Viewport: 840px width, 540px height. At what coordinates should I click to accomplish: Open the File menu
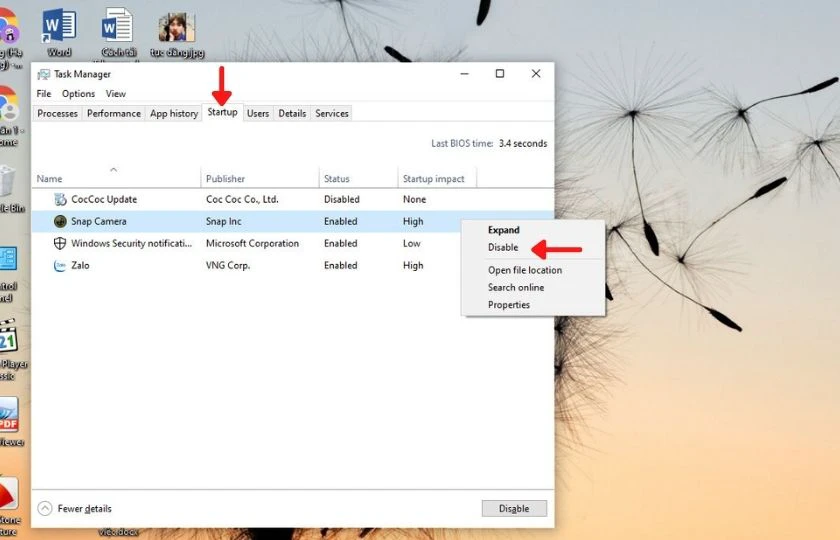44,94
